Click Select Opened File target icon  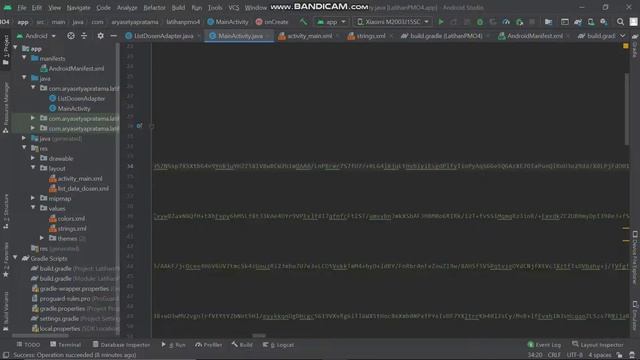[x=71, y=36]
